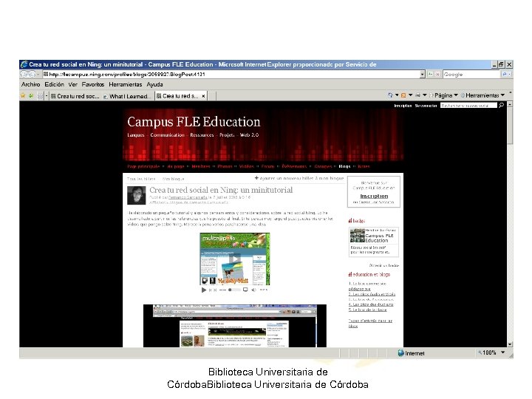Click the Inscription link in top bar

403,106
